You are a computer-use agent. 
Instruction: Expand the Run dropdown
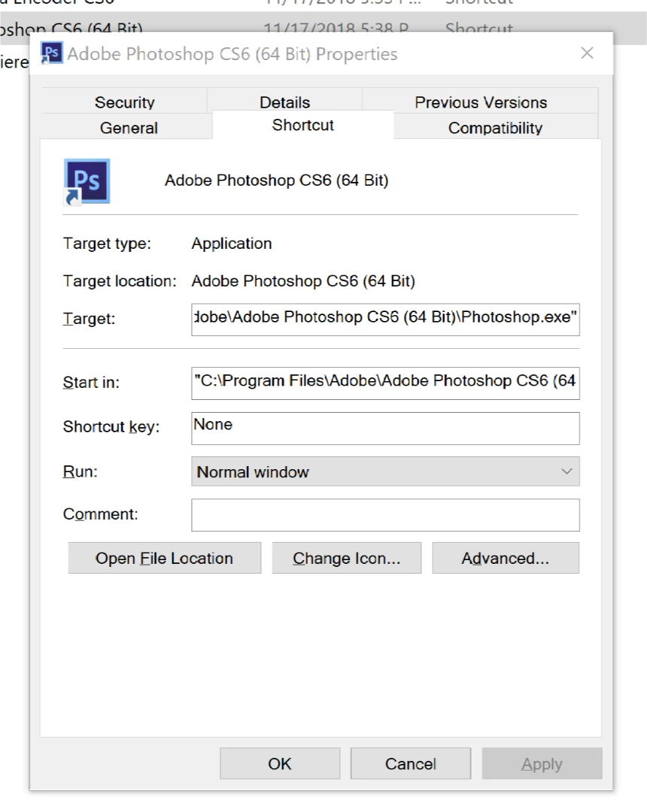(385, 471)
